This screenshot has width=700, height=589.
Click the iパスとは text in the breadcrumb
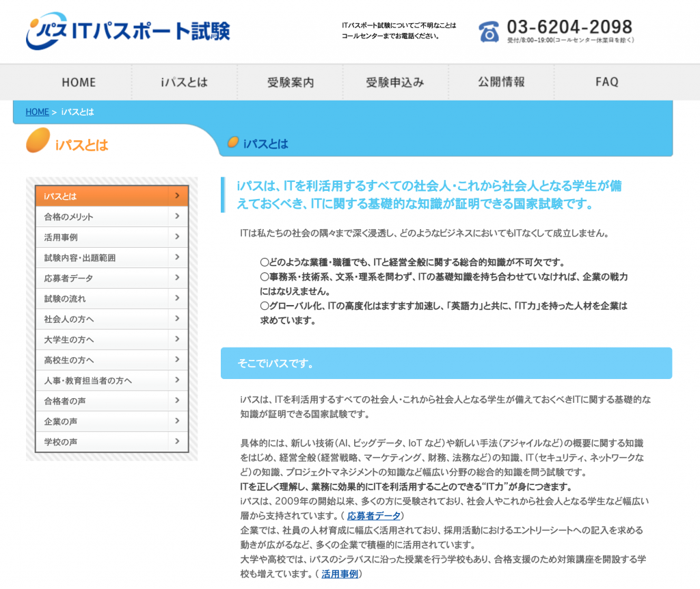[x=78, y=112]
